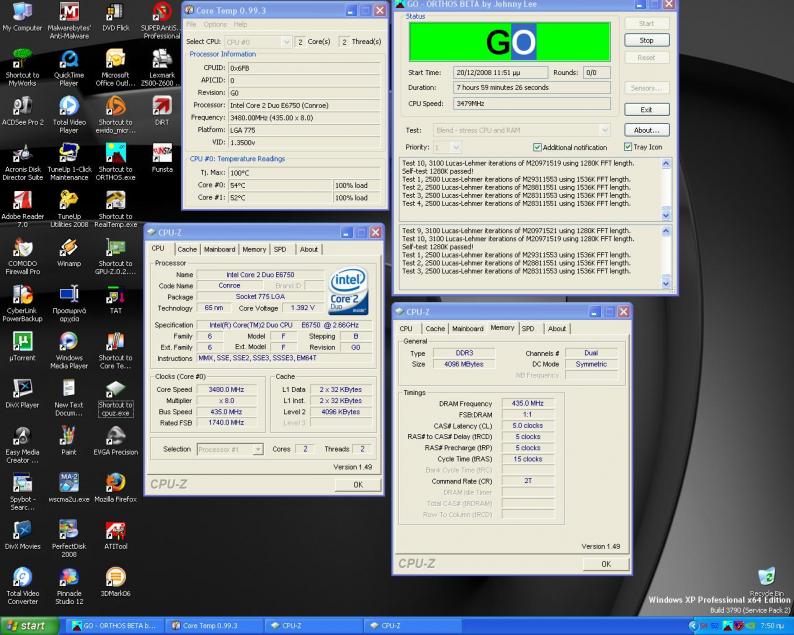Open Processor Selection dropdown in CPU-Z
Image resolution: width=794 pixels, height=635 pixels.
[x=230, y=449]
